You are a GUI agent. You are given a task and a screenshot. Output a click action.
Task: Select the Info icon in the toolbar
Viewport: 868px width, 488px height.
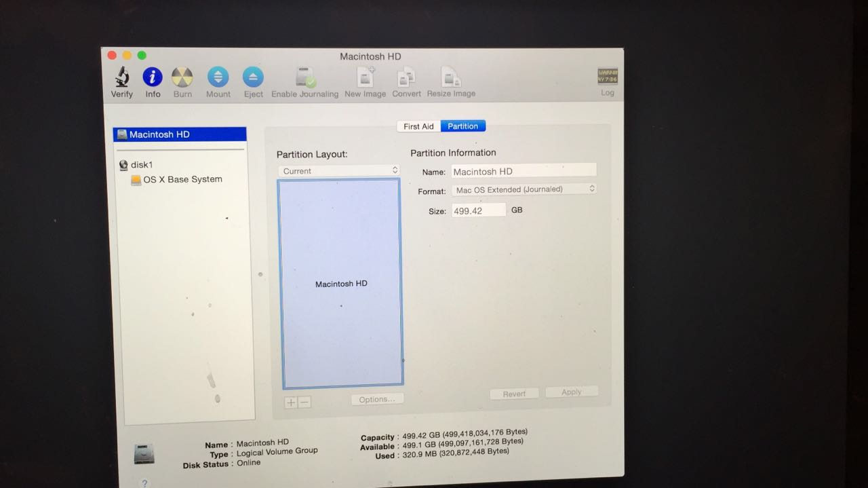(x=152, y=78)
